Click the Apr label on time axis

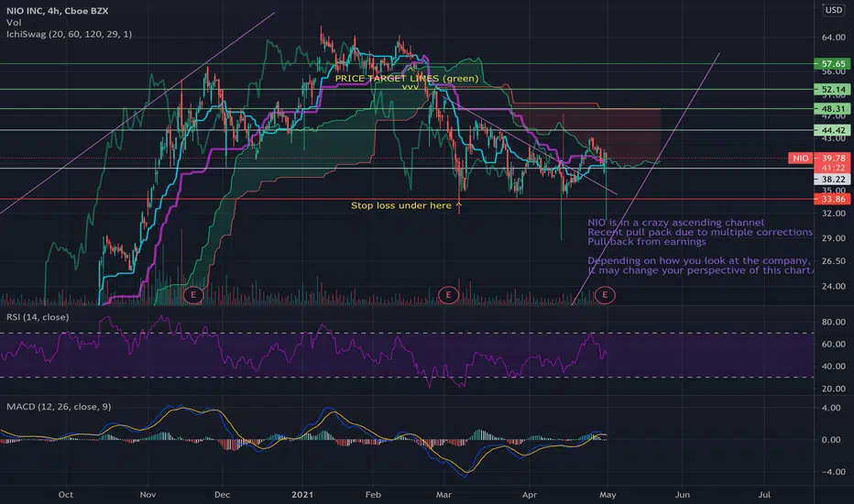(530, 495)
